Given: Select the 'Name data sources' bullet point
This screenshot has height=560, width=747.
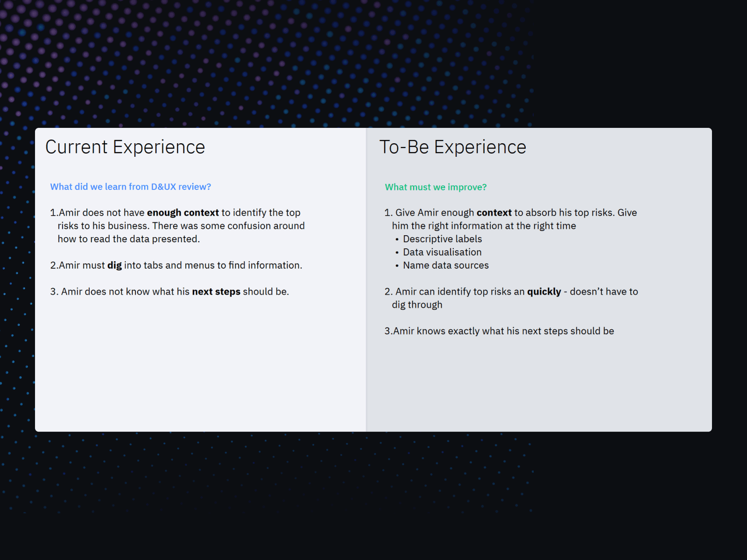Looking at the screenshot, I should 445,265.
